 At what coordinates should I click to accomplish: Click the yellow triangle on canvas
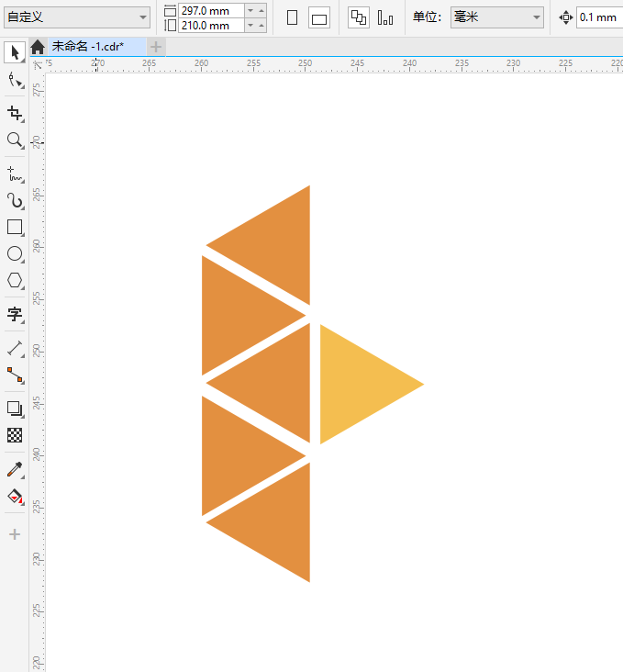coord(355,384)
